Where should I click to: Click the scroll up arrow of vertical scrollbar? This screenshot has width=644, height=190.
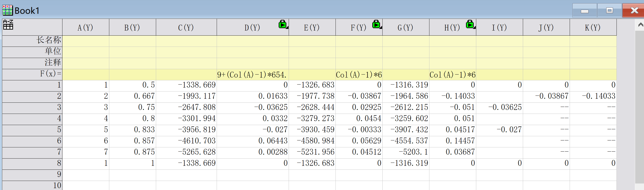640,25
